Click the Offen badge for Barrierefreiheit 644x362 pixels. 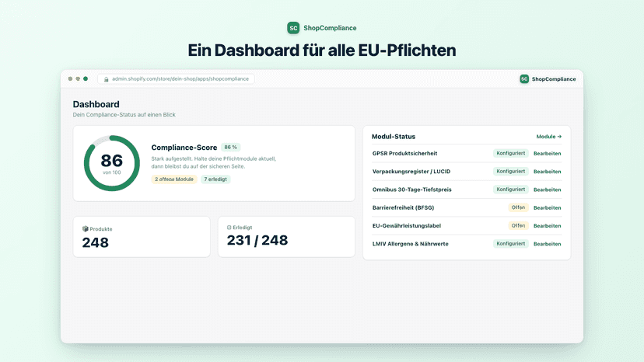click(518, 207)
